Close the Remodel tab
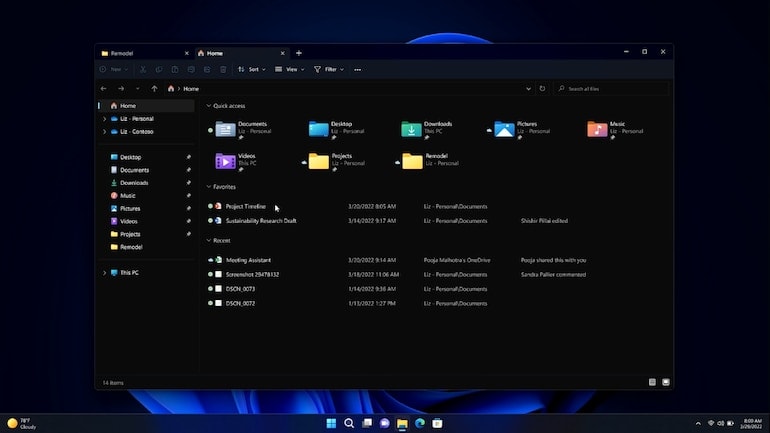 click(x=187, y=53)
